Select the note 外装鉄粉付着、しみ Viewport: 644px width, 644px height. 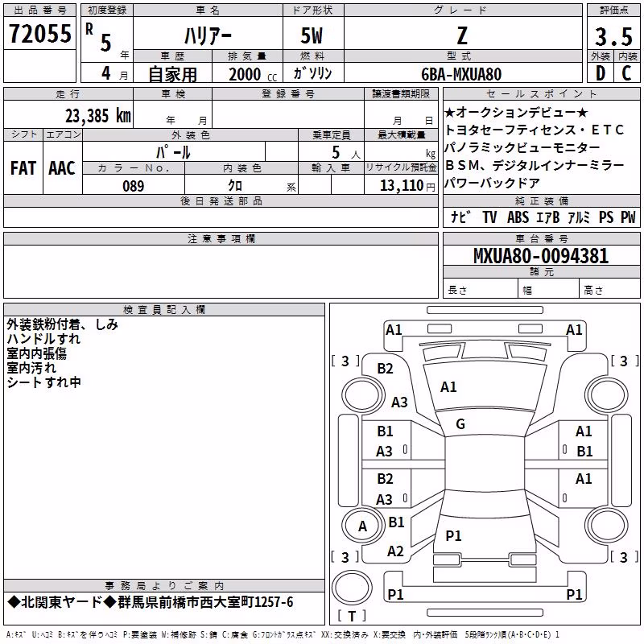pyautogui.click(x=63, y=324)
